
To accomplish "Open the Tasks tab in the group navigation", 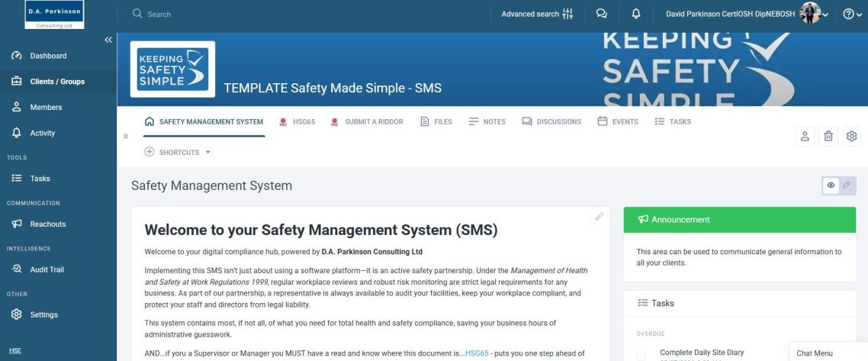I will [673, 122].
